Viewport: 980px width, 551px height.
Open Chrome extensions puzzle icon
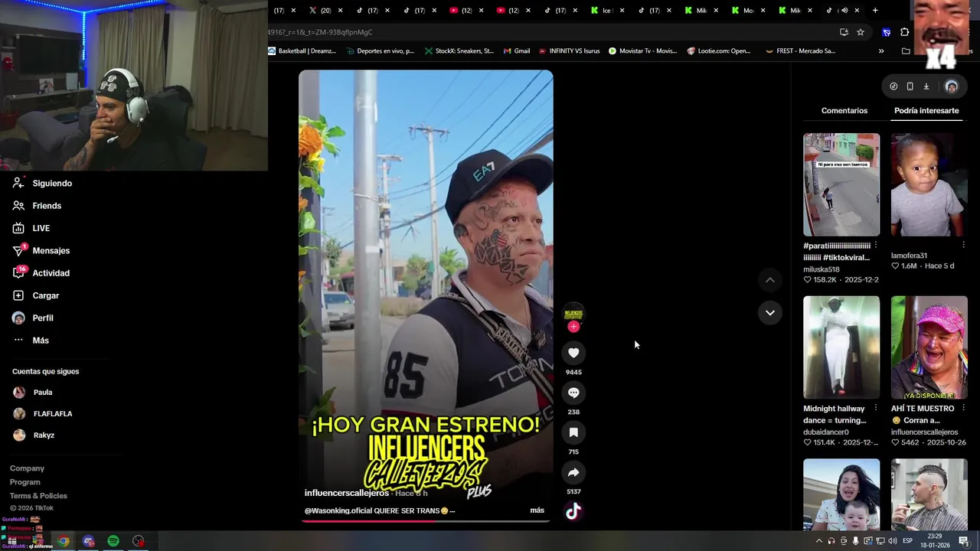click(905, 32)
